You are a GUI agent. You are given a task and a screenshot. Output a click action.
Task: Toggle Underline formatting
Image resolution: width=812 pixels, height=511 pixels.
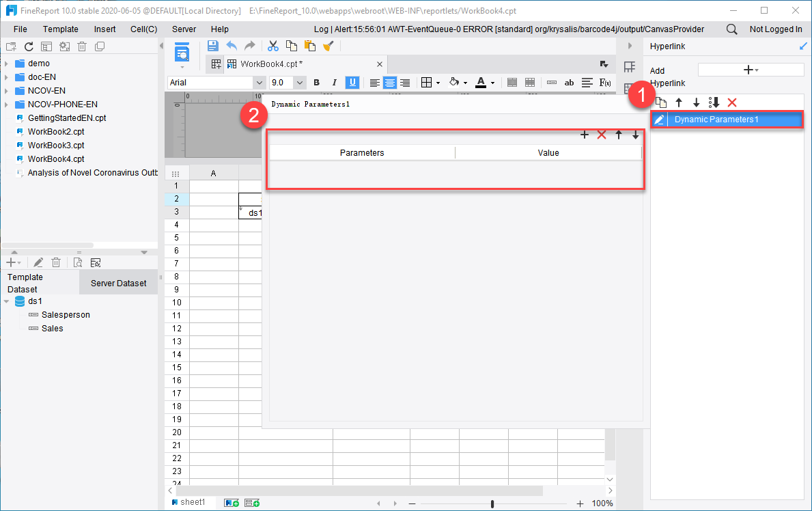pyautogui.click(x=352, y=83)
